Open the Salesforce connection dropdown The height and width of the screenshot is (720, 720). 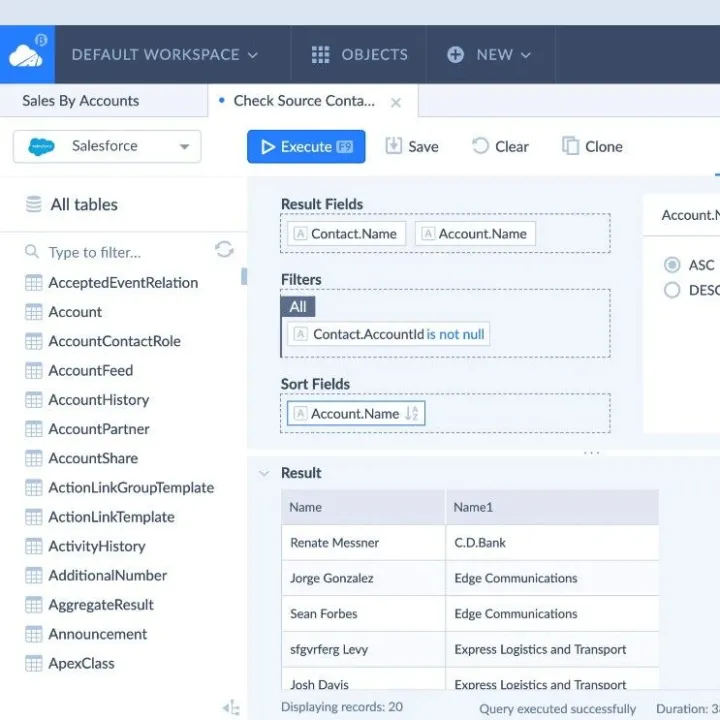pos(107,146)
